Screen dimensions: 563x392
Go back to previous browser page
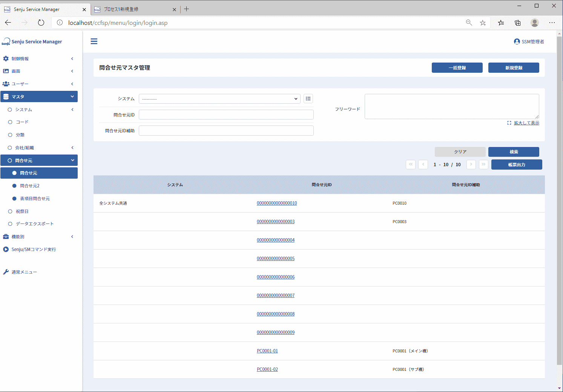8,23
